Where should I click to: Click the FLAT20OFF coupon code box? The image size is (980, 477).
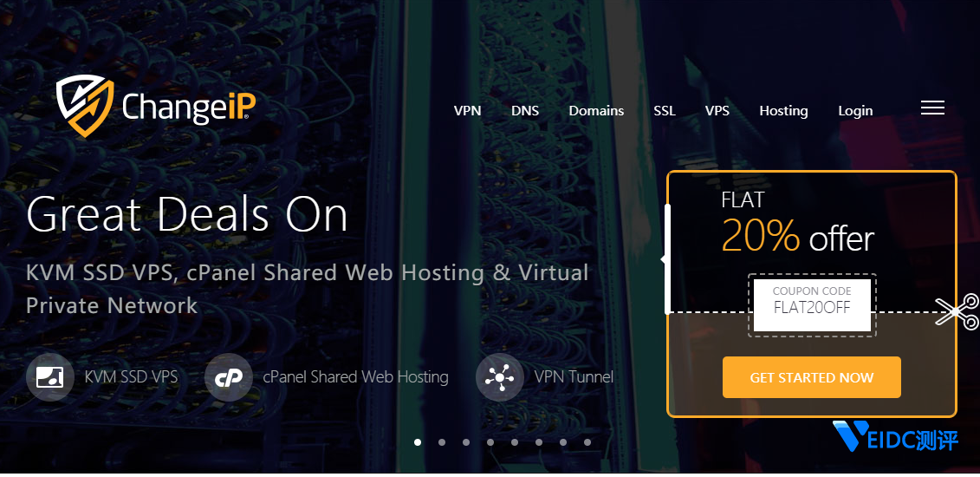click(812, 305)
